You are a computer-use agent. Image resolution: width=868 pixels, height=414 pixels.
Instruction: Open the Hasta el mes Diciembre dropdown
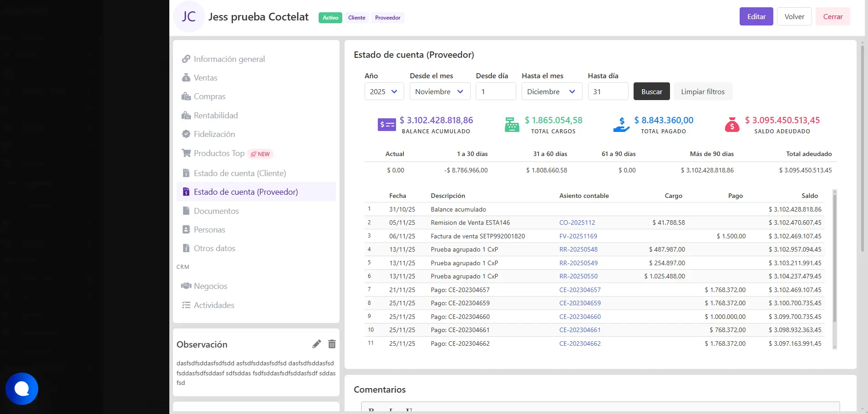(x=551, y=91)
